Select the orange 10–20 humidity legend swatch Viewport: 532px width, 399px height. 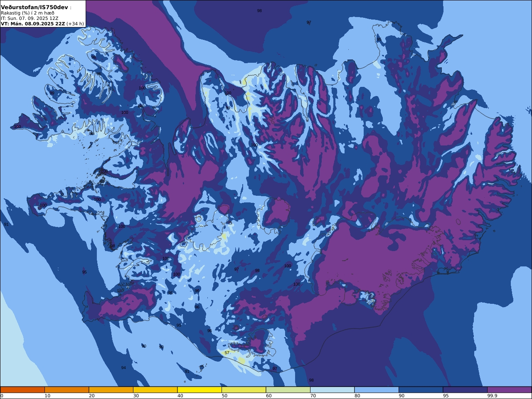coord(66,390)
